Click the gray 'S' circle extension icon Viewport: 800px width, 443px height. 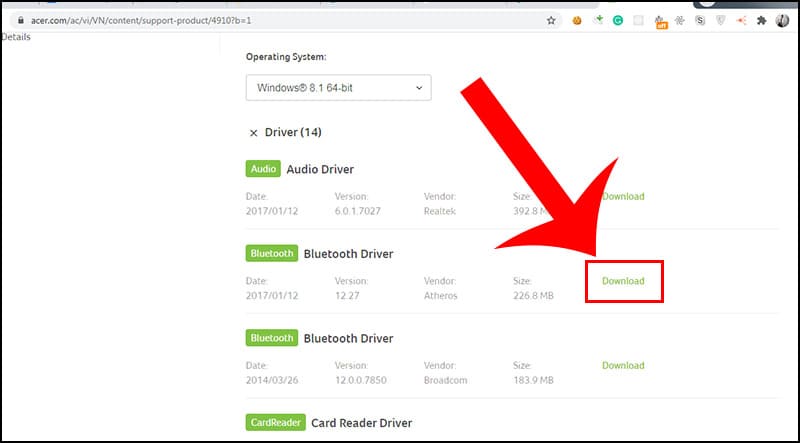(x=701, y=20)
